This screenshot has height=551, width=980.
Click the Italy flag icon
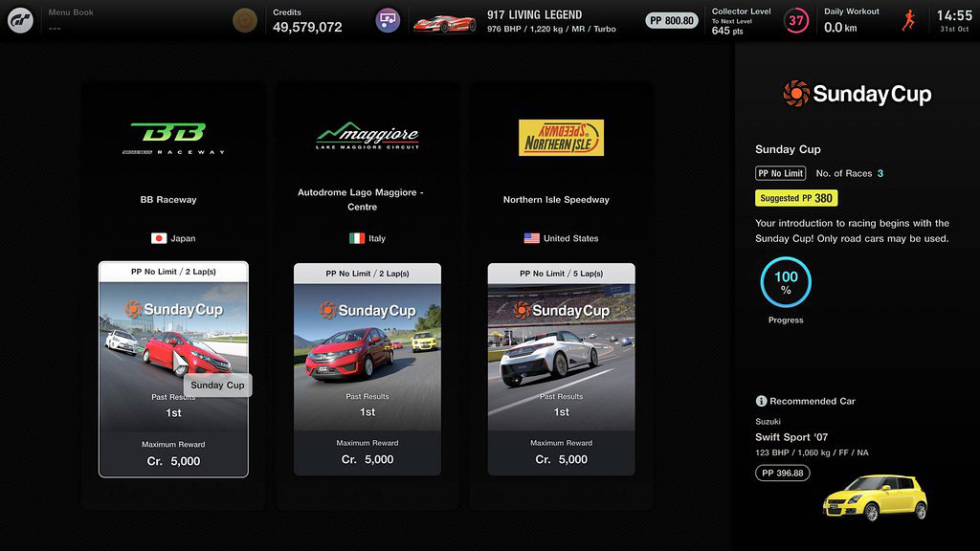tap(356, 238)
